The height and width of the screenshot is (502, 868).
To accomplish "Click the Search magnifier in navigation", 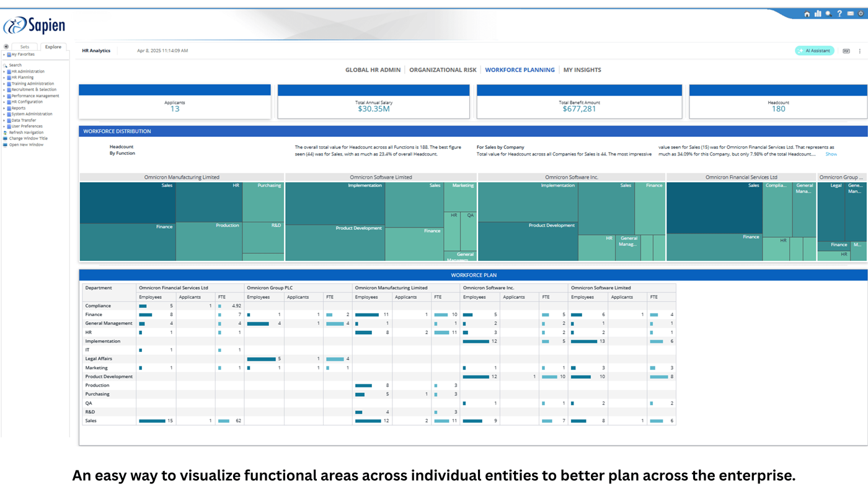I will click(5, 65).
